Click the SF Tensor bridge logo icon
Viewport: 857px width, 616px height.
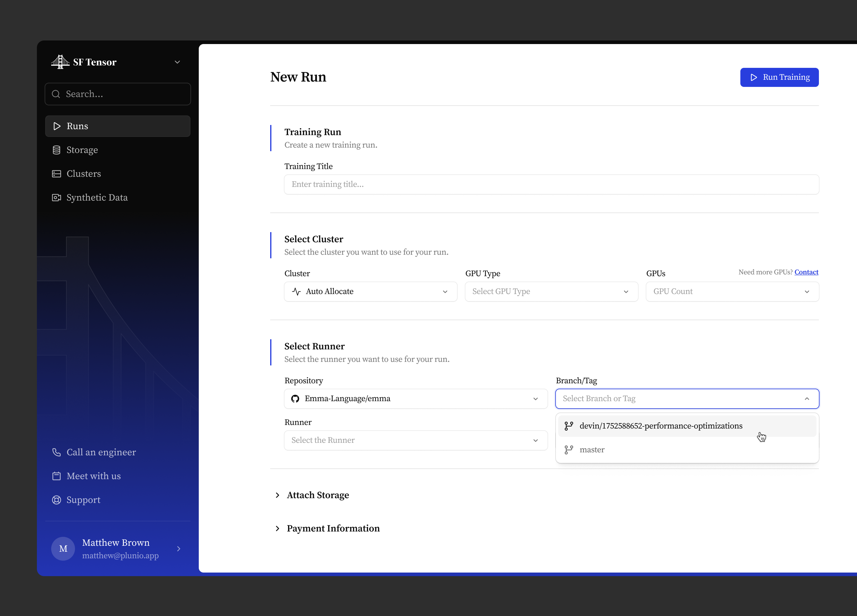point(60,62)
